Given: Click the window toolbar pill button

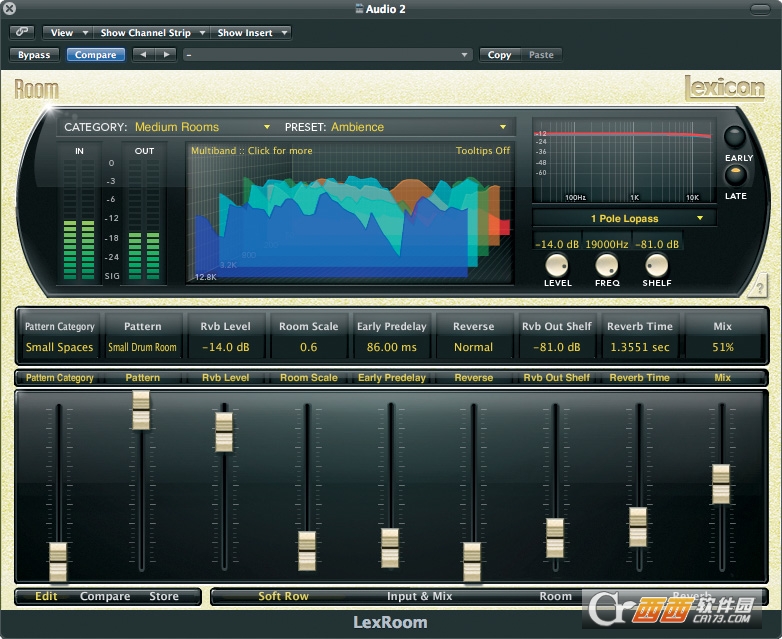Looking at the screenshot, I should point(760,9).
